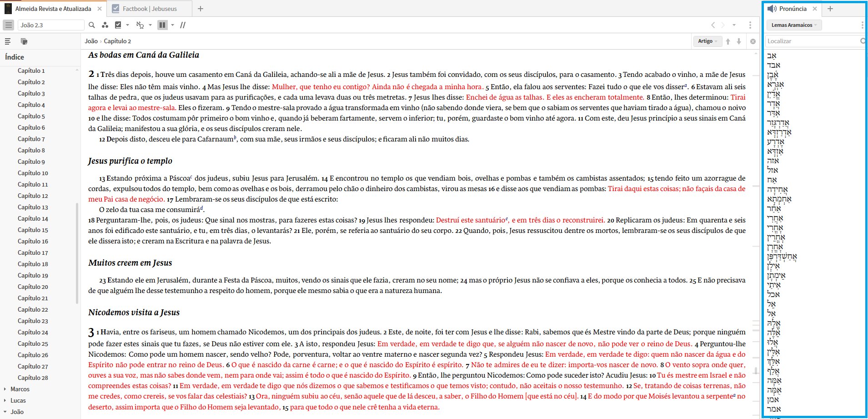Image resolution: width=868 pixels, height=419 pixels.
Task: Click heading 'As bodas em Caná da Galileia'
Action: (144, 55)
